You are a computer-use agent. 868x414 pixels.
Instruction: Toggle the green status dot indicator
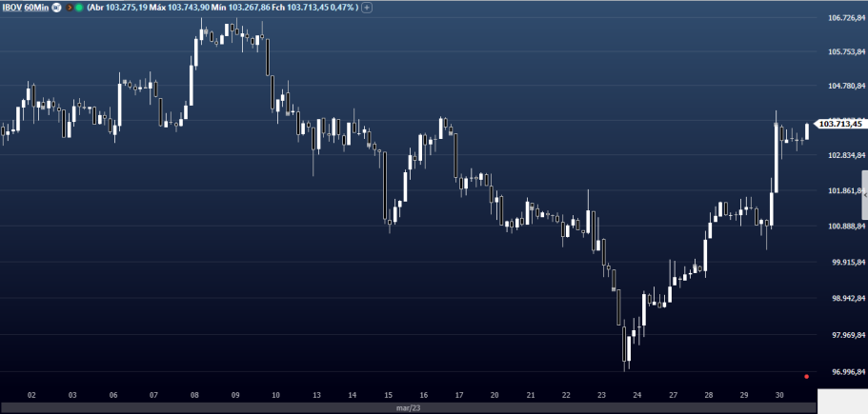[x=78, y=7]
